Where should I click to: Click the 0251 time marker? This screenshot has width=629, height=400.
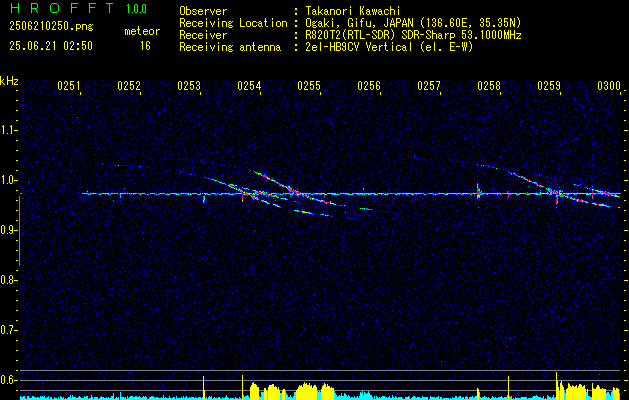tap(69, 86)
